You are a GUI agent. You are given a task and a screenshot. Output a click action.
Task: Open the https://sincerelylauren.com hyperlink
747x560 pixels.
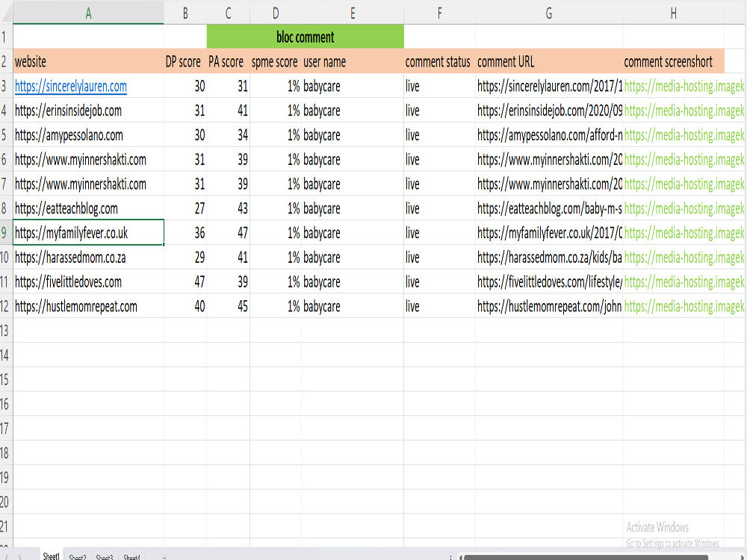71,86
